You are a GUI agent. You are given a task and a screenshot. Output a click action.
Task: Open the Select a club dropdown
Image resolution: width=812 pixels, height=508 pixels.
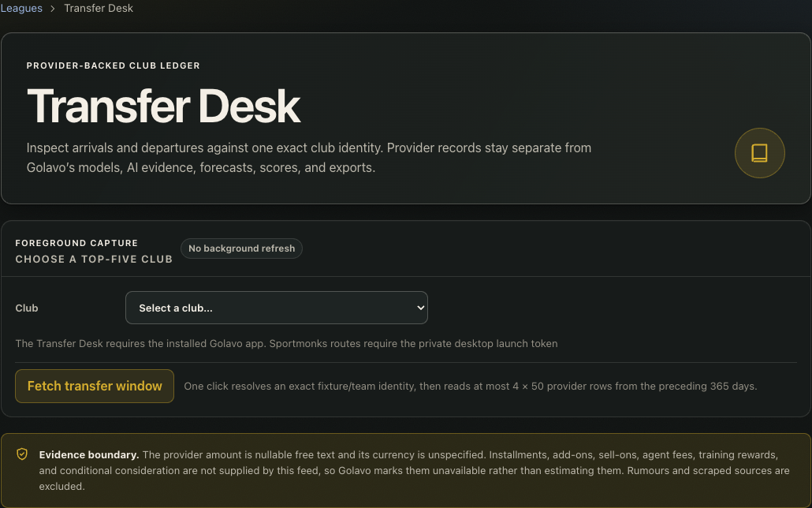tap(277, 308)
